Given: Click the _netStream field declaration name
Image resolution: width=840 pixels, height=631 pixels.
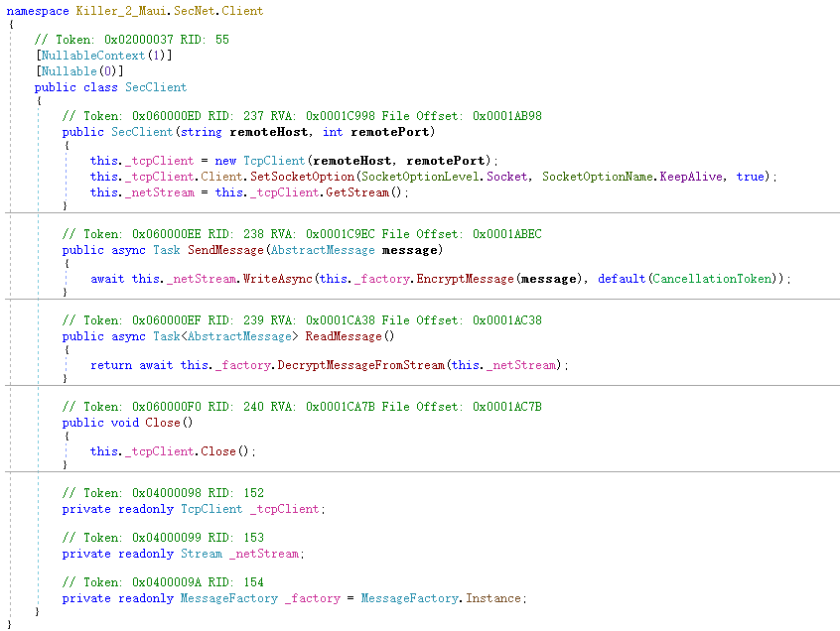Looking at the screenshot, I should coord(263,554).
